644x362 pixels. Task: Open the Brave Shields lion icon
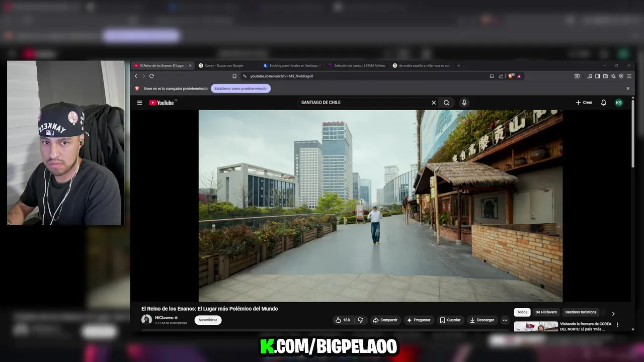(511, 76)
